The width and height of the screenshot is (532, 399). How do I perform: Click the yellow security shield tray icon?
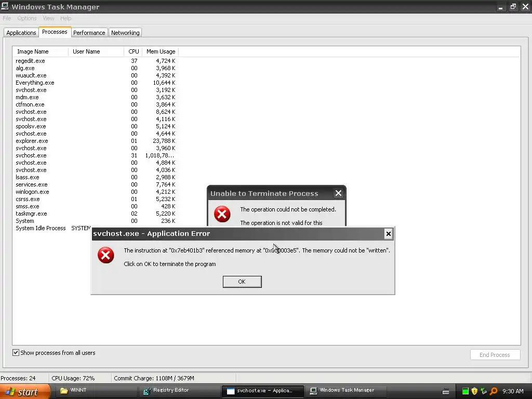(x=474, y=391)
